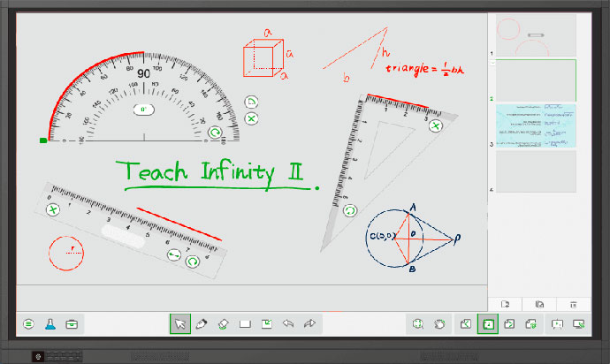Click protractor rotate handle

(214, 133)
